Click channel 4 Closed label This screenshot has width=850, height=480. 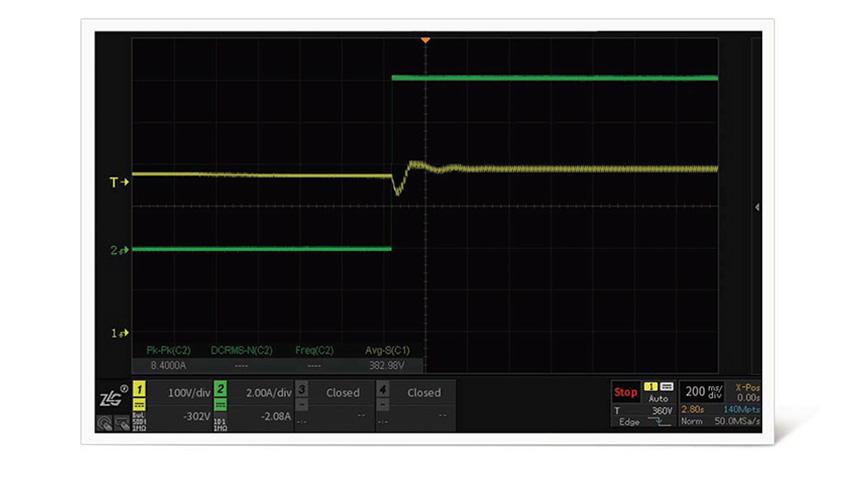click(424, 393)
